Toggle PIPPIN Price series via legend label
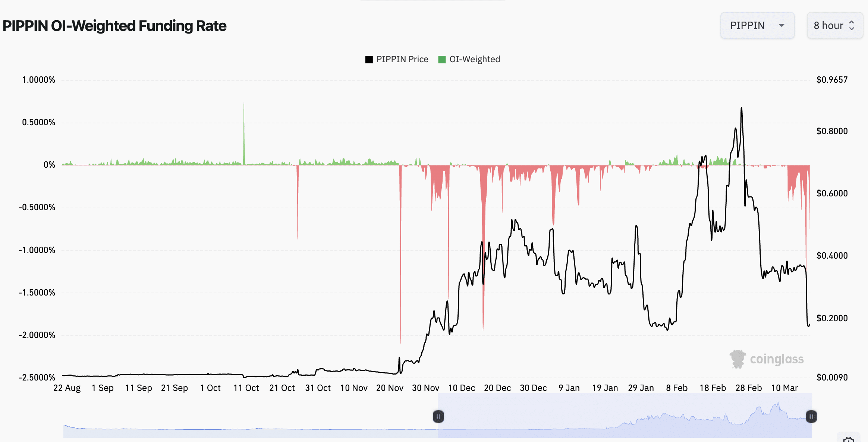The width and height of the screenshot is (868, 442). [x=402, y=60]
